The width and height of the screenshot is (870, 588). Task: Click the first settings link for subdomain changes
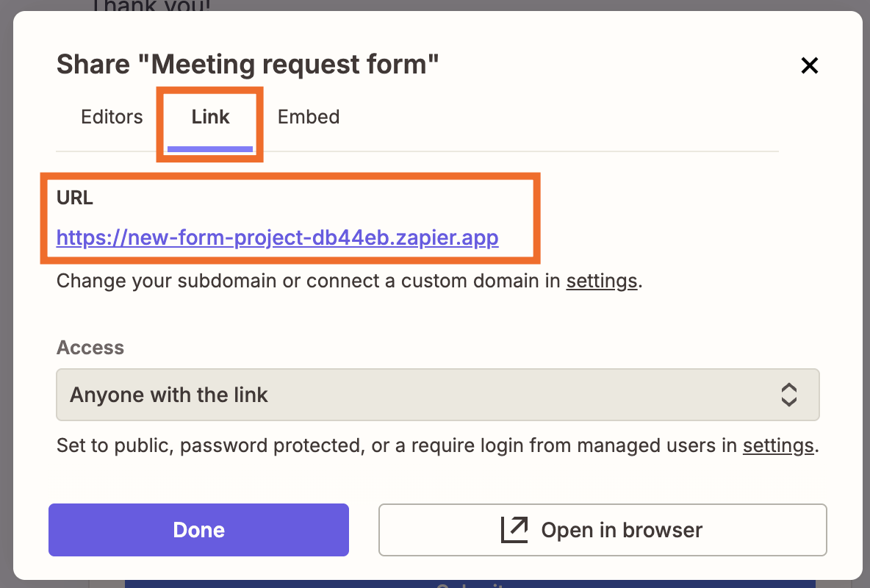[601, 281]
